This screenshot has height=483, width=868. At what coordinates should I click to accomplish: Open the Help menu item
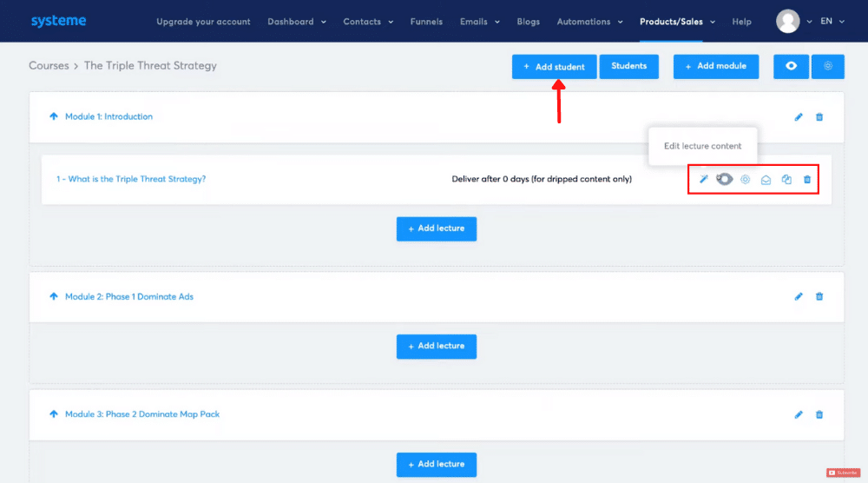[741, 22]
